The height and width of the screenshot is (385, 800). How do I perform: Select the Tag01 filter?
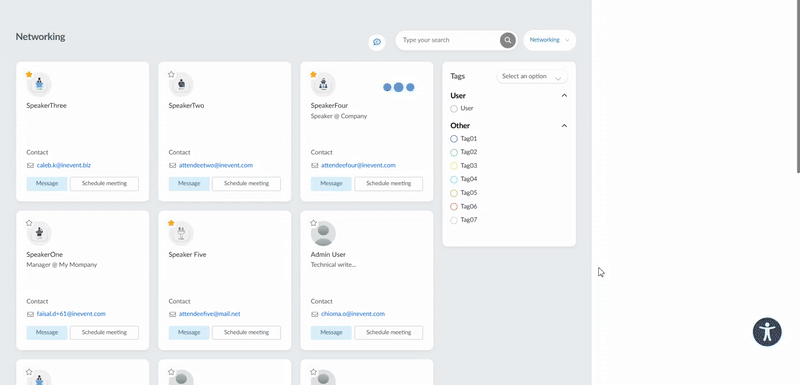click(x=454, y=139)
